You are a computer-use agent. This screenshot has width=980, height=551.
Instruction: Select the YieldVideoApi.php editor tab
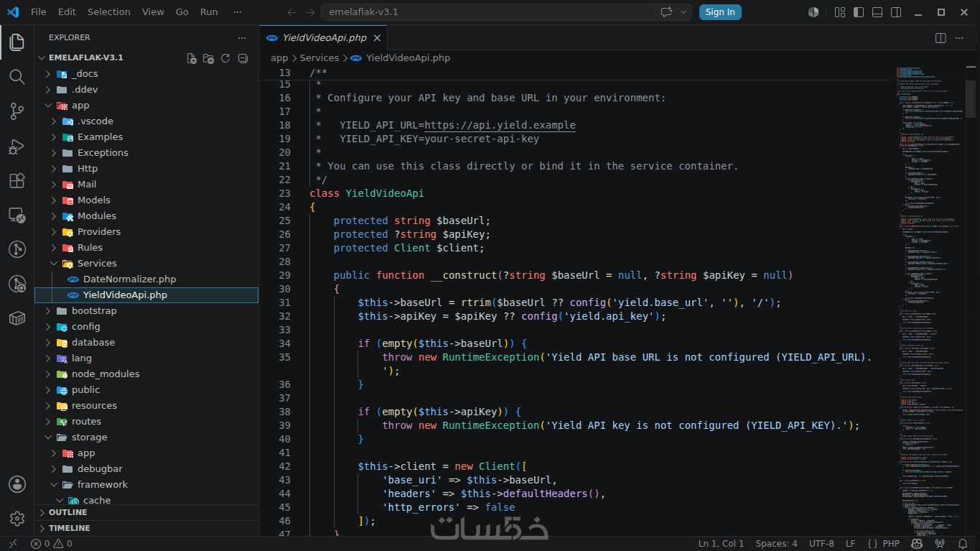(324, 37)
